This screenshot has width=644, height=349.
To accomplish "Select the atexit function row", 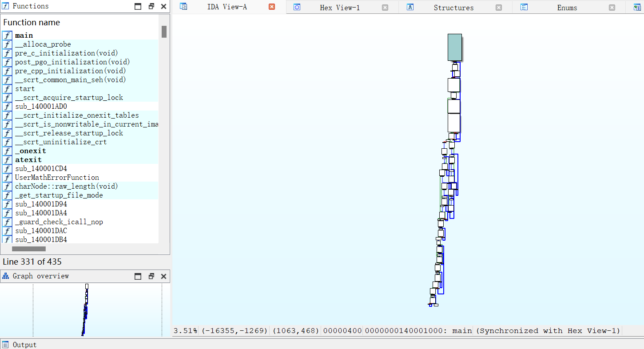I will [80, 160].
